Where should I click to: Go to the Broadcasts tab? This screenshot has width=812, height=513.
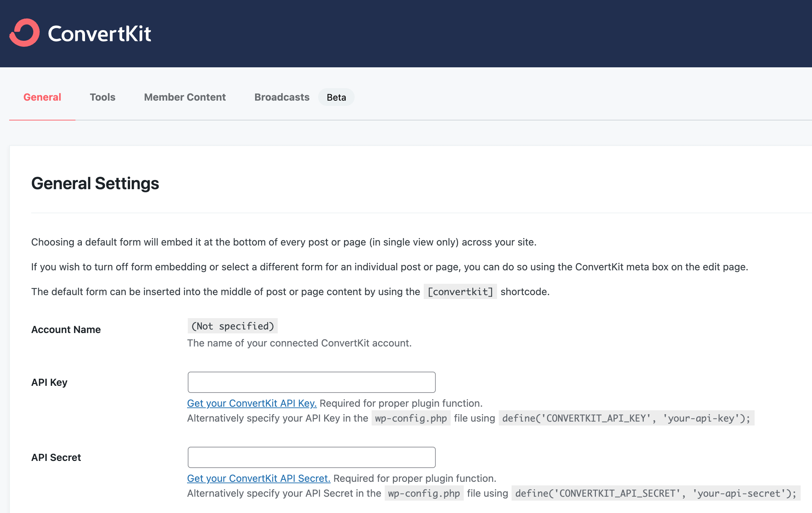tap(282, 97)
